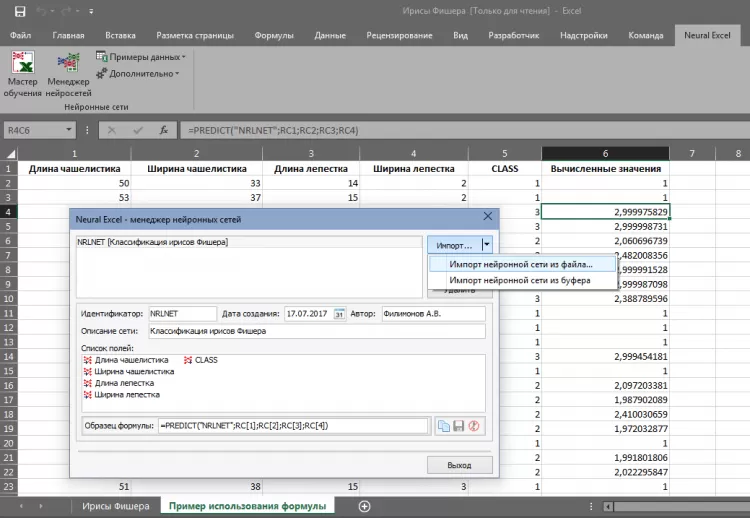Viewport: 750px width, 518px height.
Task: Switch to the Формулы ribbon tab
Action: point(274,35)
